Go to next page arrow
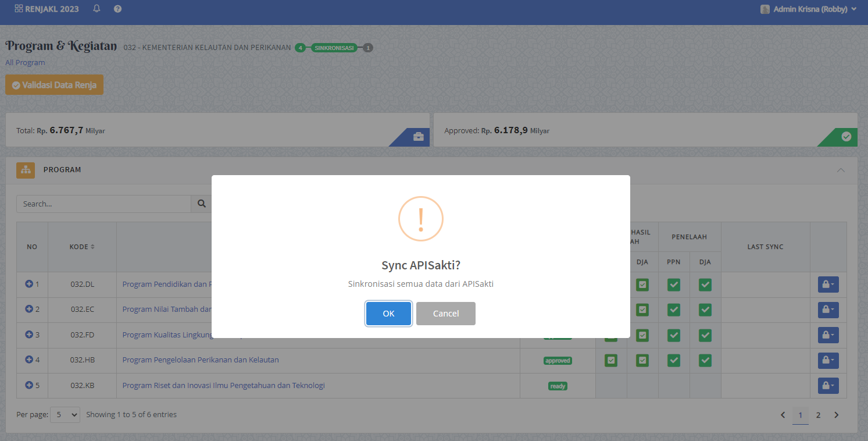This screenshot has width=868, height=441. (837, 415)
